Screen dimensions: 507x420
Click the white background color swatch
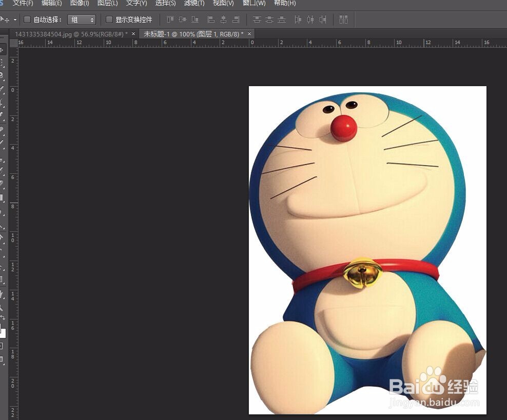[x=3, y=333]
